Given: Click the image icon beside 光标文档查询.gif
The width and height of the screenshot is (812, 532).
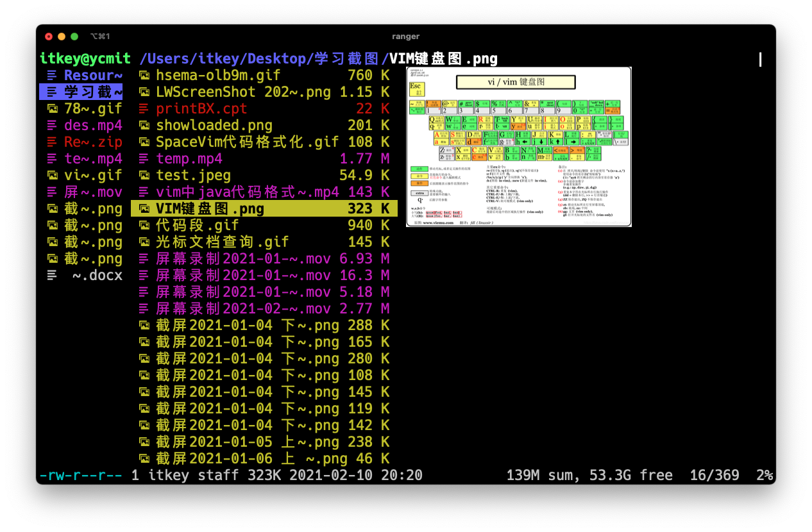Looking at the screenshot, I should tap(144, 242).
